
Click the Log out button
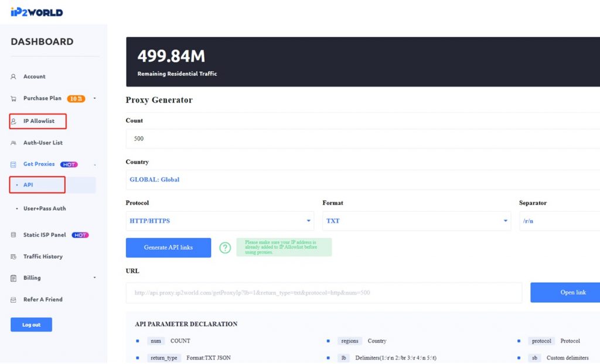pyautogui.click(x=32, y=325)
